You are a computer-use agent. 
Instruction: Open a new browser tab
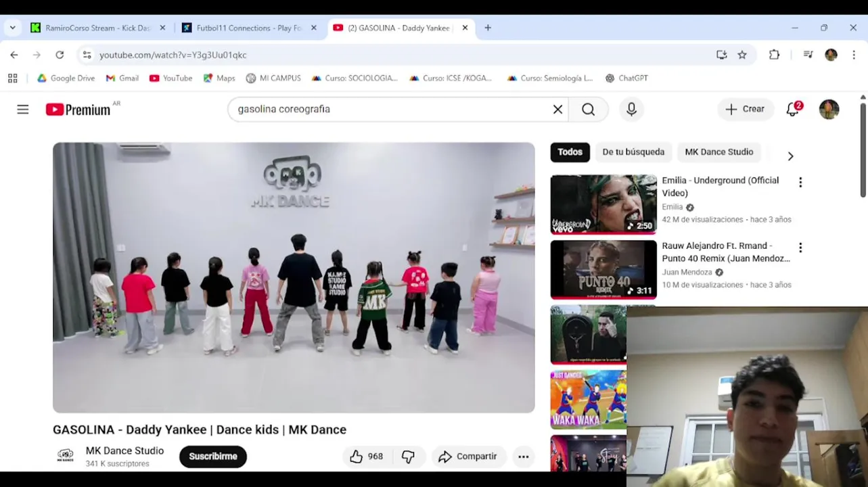[x=488, y=28]
